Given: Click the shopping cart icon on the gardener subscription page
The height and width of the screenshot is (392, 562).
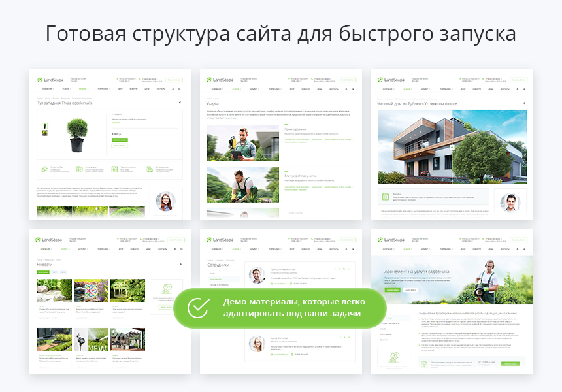Looking at the screenshot, I should point(523,249).
